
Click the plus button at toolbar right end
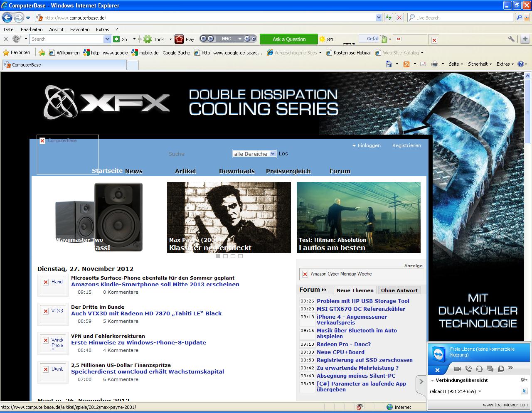(x=525, y=39)
